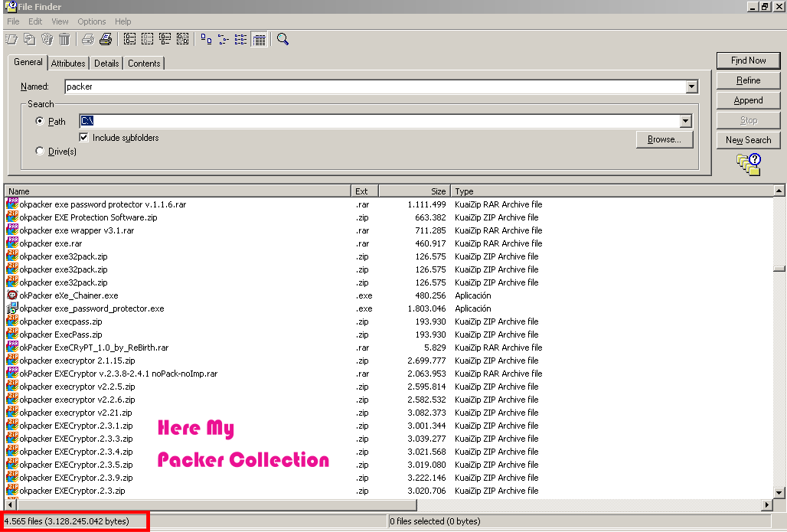Expand the Named field dropdown
The image size is (787, 532).
click(691, 87)
